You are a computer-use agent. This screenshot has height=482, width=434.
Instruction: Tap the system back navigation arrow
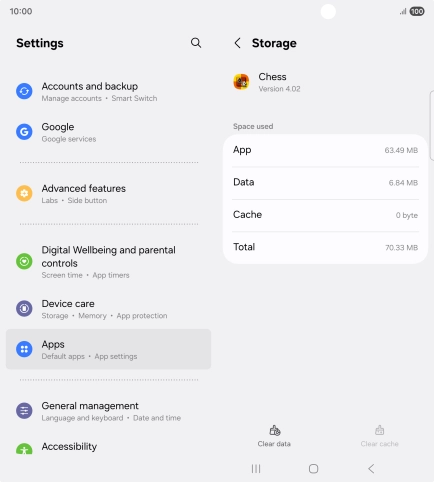pyautogui.click(x=371, y=469)
